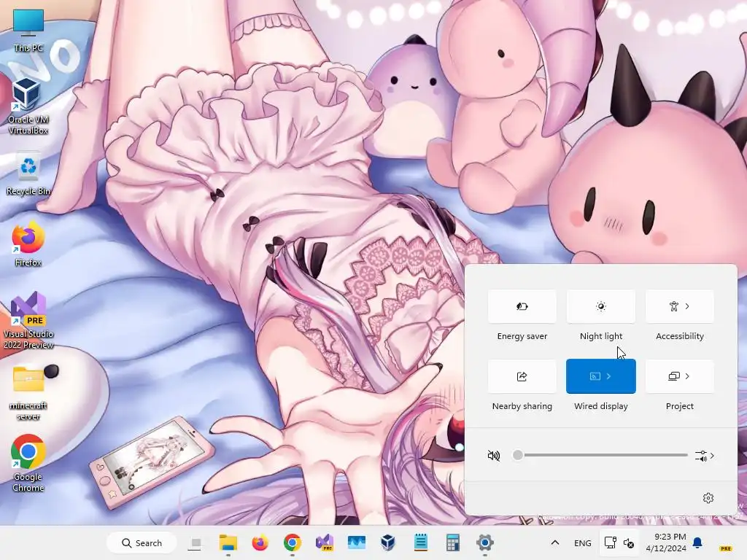Open the clock showing 9:23 PM
The image size is (747, 560).
665,542
